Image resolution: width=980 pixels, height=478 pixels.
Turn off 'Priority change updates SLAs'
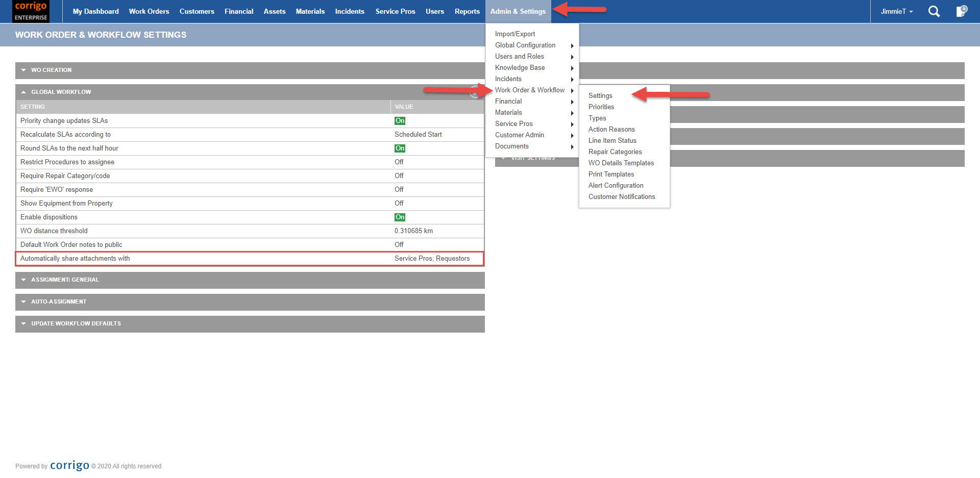[x=400, y=120]
